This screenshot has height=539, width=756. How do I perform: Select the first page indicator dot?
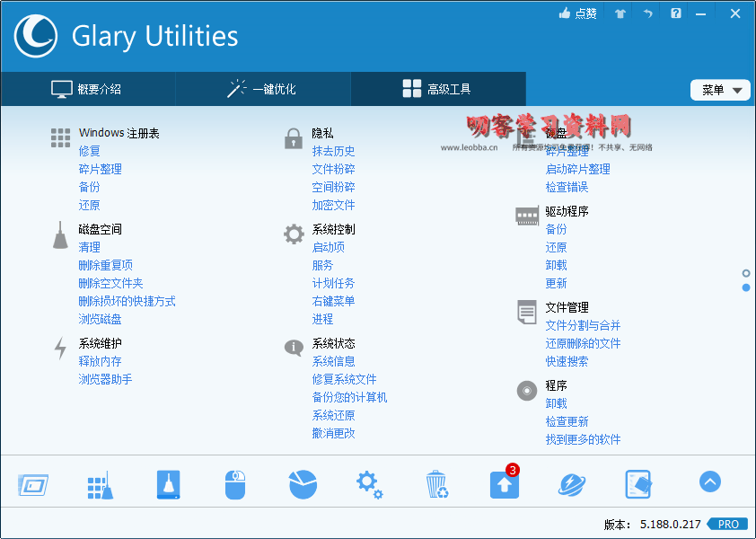[x=746, y=273]
